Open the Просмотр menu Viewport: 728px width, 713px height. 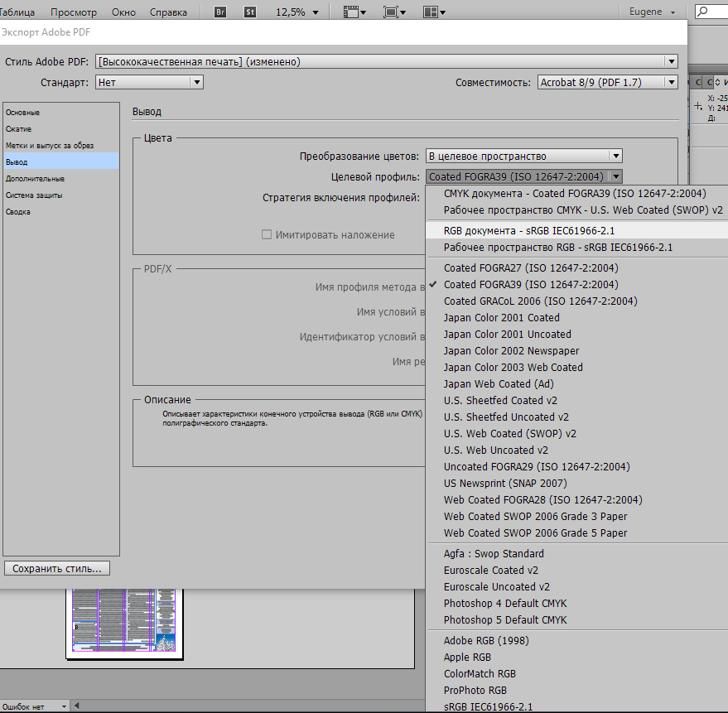coord(74,12)
